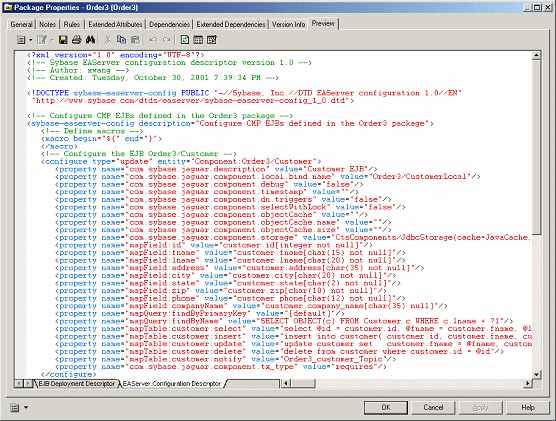Refresh the preview with green arrow icon
The width and height of the screenshot is (556, 421).
185,40
